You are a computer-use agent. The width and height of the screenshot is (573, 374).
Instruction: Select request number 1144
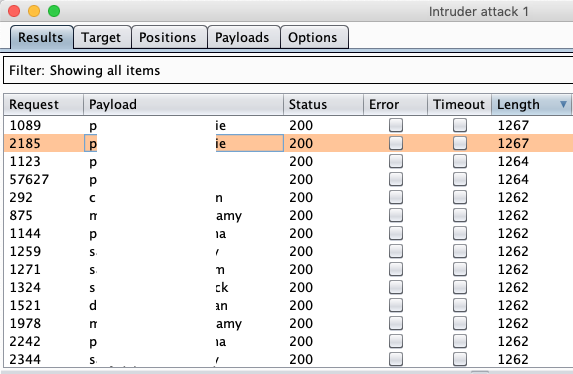click(25, 233)
